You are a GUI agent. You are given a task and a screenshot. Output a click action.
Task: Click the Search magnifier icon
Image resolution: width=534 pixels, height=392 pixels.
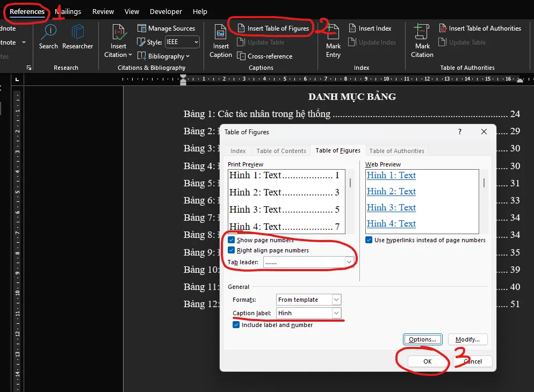[x=49, y=32]
